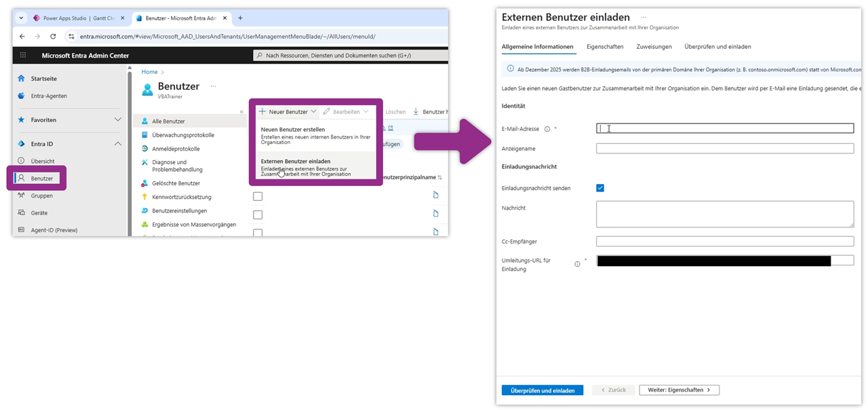Image resolution: width=868 pixels, height=410 pixels.
Task: Open Überwachungsprotokolle menu entry
Action: (x=183, y=135)
